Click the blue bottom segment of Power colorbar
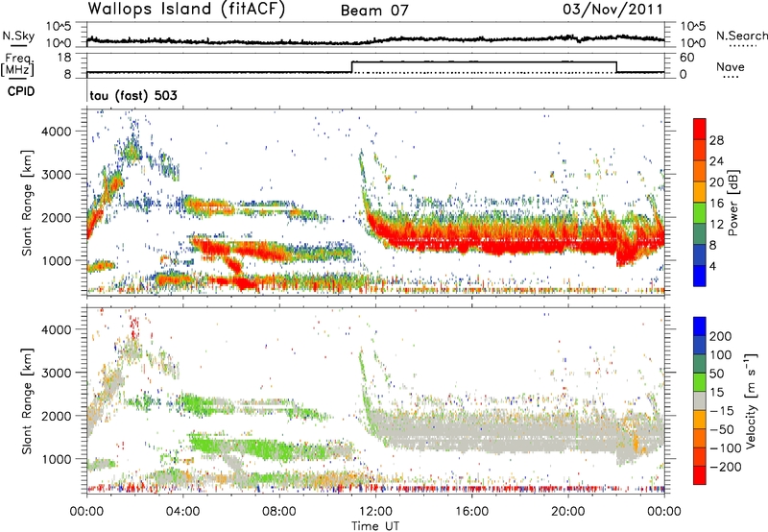 [700, 276]
